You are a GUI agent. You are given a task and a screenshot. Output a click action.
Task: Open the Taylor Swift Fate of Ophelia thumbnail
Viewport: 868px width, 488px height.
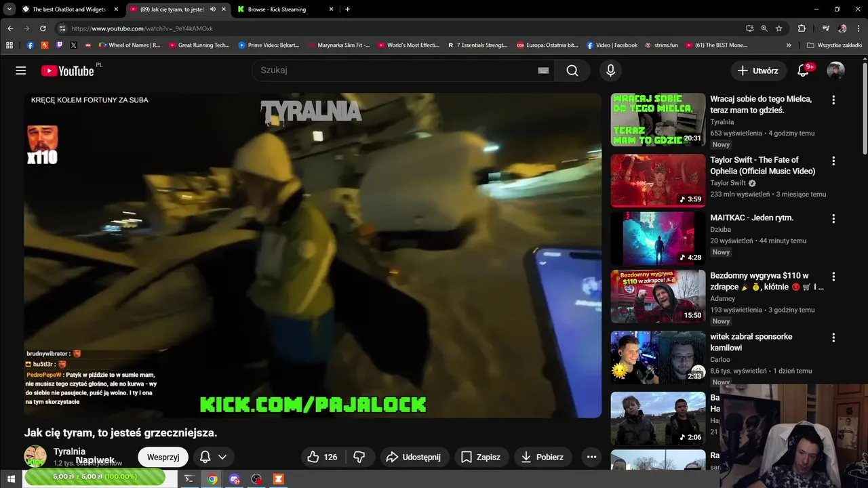(x=658, y=180)
